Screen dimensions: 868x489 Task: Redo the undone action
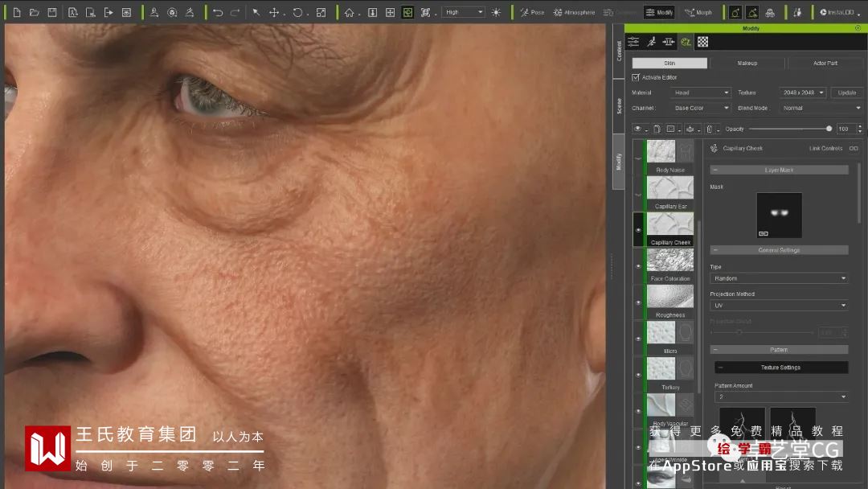(235, 12)
